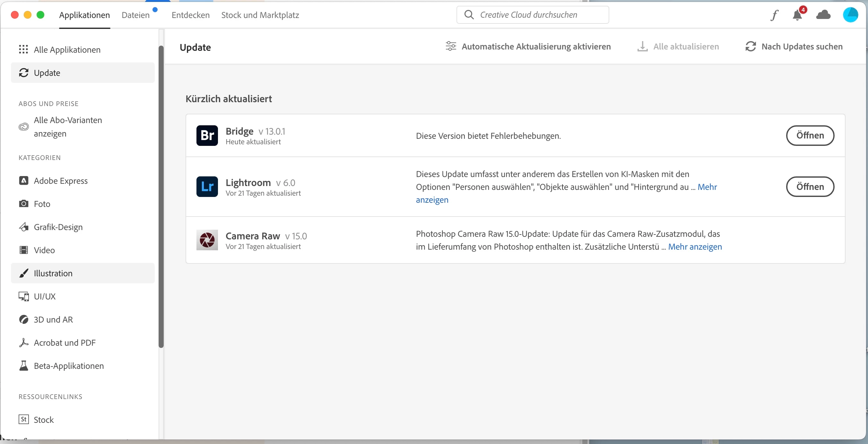Switch to the Dateien tab
This screenshot has height=444, width=868.
click(x=135, y=15)
